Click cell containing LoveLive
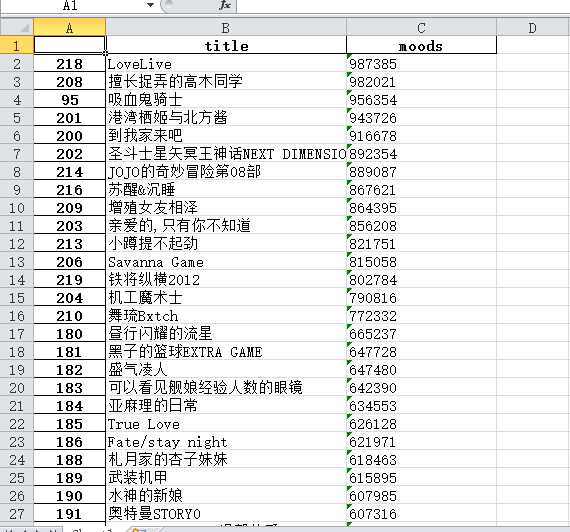The height and width of the screenshot is (532, 570). point(226,64)
